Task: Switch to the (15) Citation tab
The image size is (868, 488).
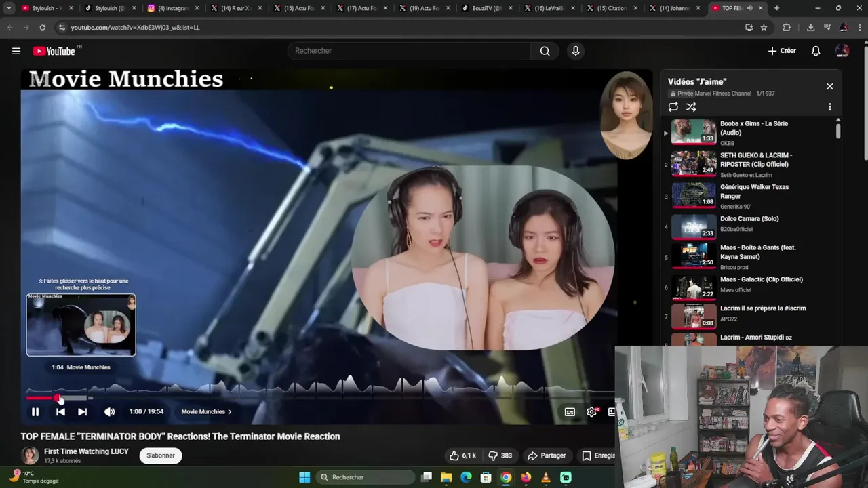Action: pyautogui.click(x=613, y=8)
